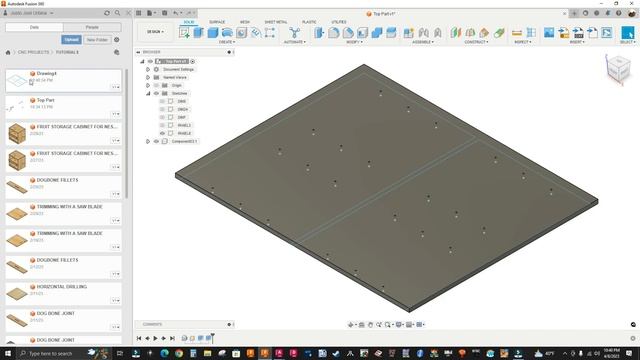Select the Joint tool

tap(423, 33)
